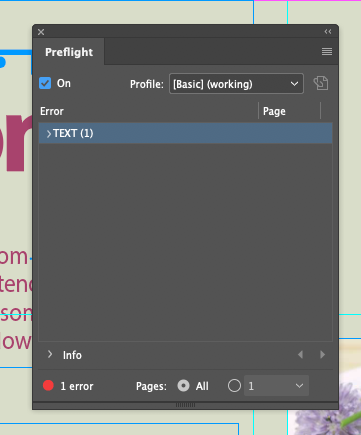The image size is (361, 435).
Task: Click the 1 error status text
Action: 77,386
